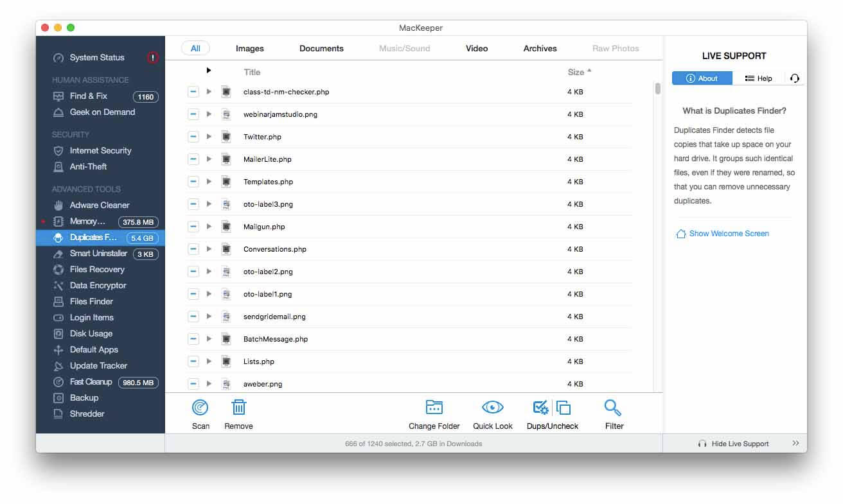Click the 5.4 GB badge on Duplicates Finder
The width and height of the screenshot is (843, 504).
click(141, 238)
